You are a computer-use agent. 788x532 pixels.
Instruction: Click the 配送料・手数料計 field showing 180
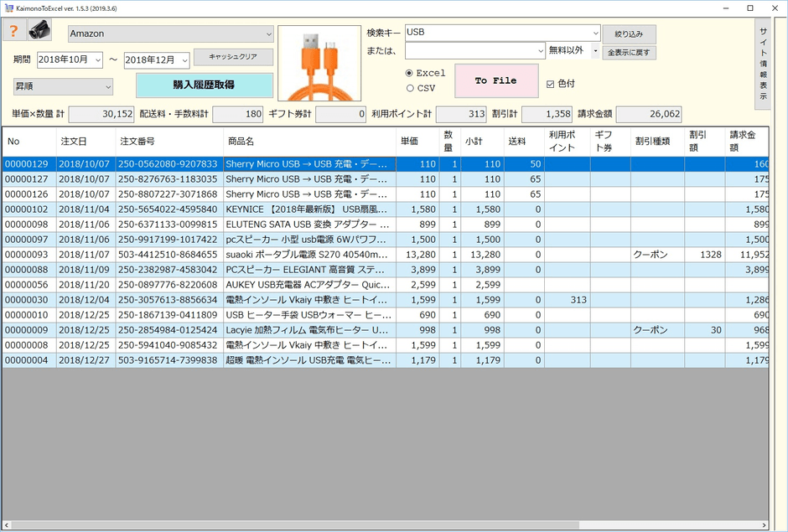pos(238,115)
